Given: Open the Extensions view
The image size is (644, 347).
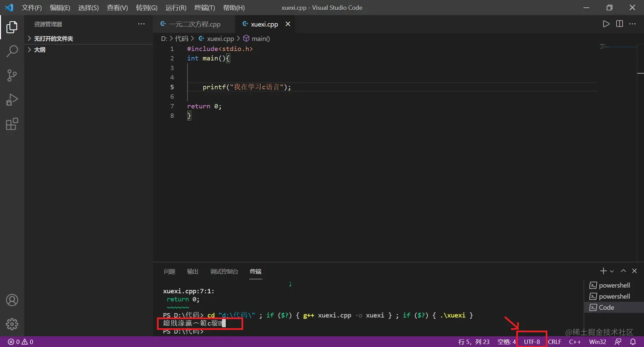Looking at the screenshot, I should tap(11, 124).
